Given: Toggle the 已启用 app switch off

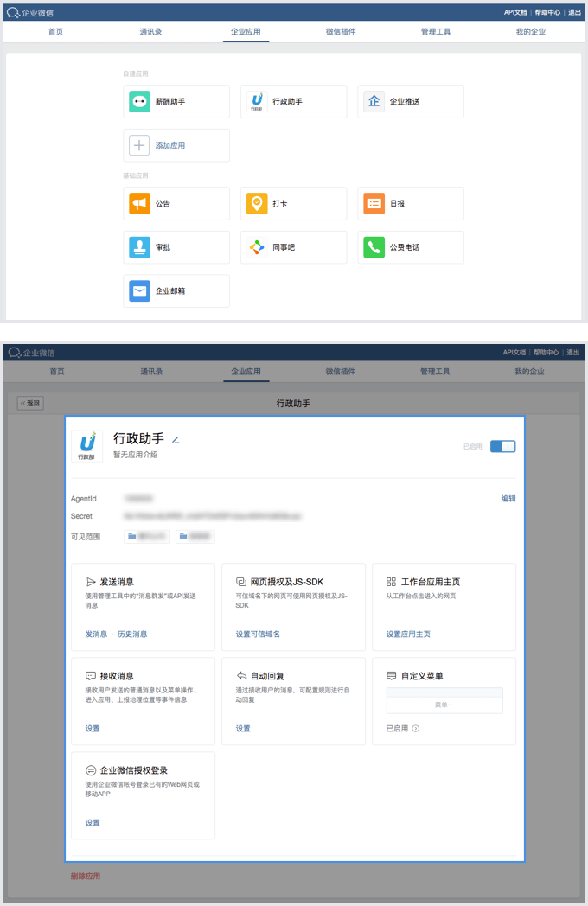Looking at the screenshot, I should click(x=503, y=447).
